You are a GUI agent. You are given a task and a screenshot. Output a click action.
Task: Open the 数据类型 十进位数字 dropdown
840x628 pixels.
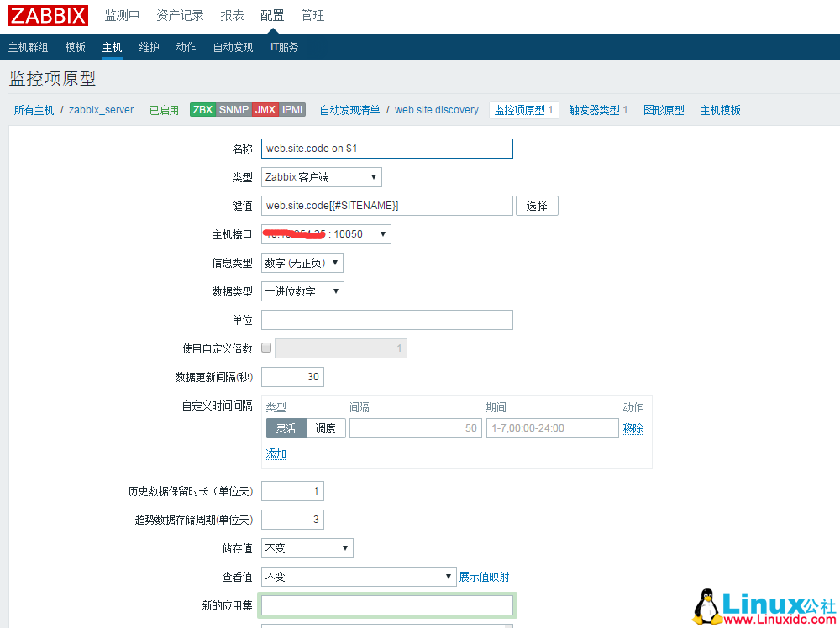coord(302,291)
